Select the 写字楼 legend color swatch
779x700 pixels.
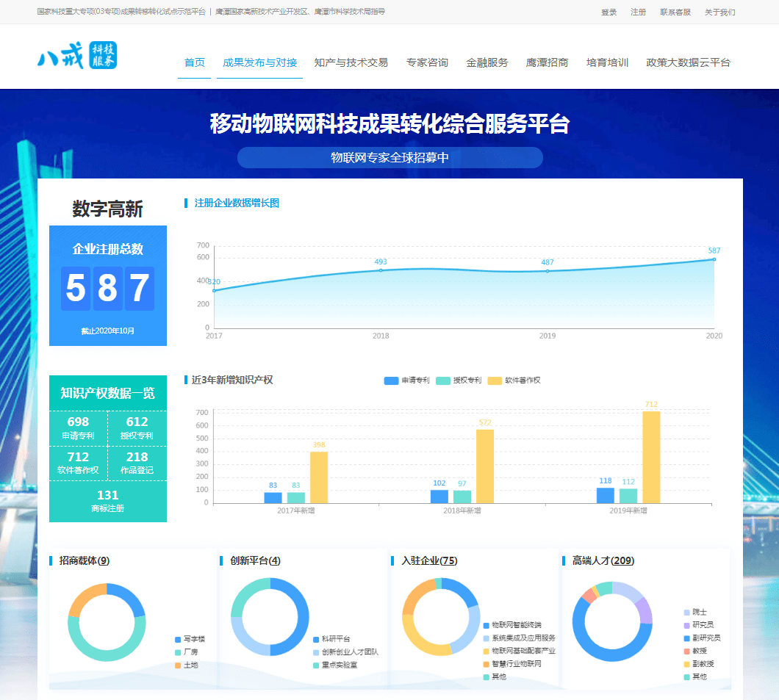tap(178, 639)
